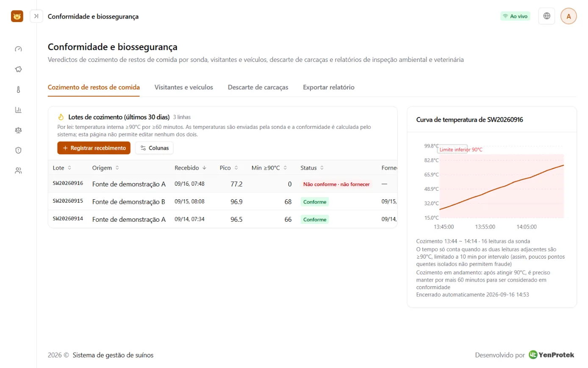Click Conforme badge in SW20260915 row
The image size is (588, 368).
click(x=315, y=202)
